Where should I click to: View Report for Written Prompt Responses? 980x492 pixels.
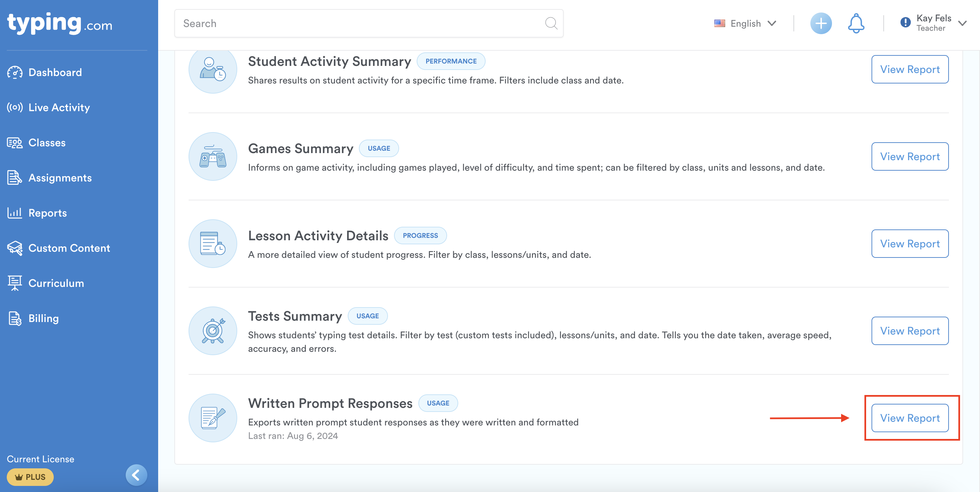pos(910,418)
